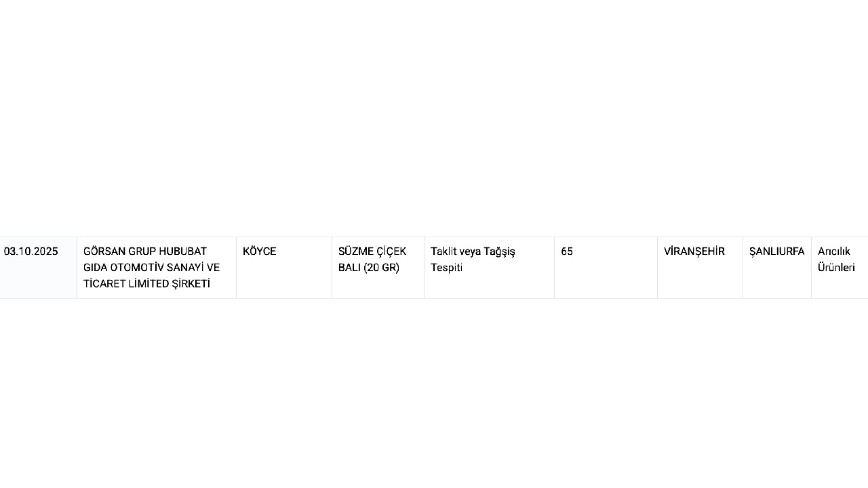Select the cell containing number 65
The width and height of the screenshot is (868, 488).
coord(567,251)
